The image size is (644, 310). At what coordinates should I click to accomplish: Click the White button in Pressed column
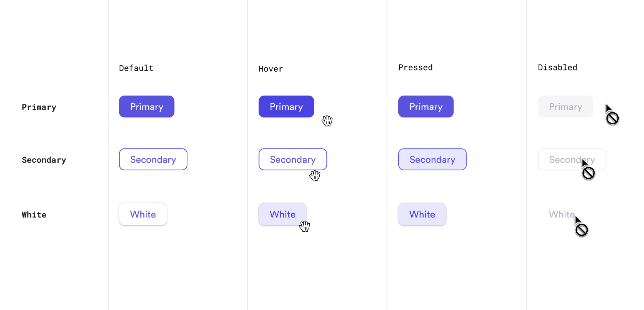pyautogui.click(x=422, y=214)
